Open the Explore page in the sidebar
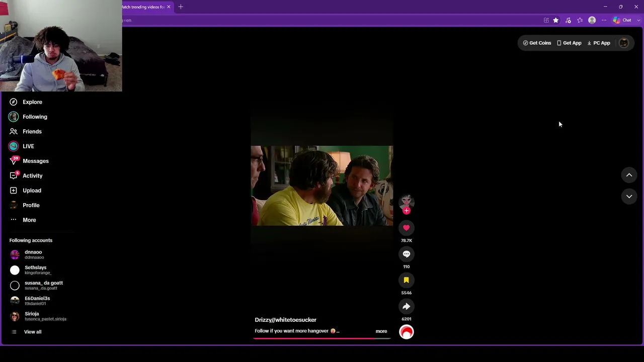Screen dimensions: 644x362 (x=25, y=102)
